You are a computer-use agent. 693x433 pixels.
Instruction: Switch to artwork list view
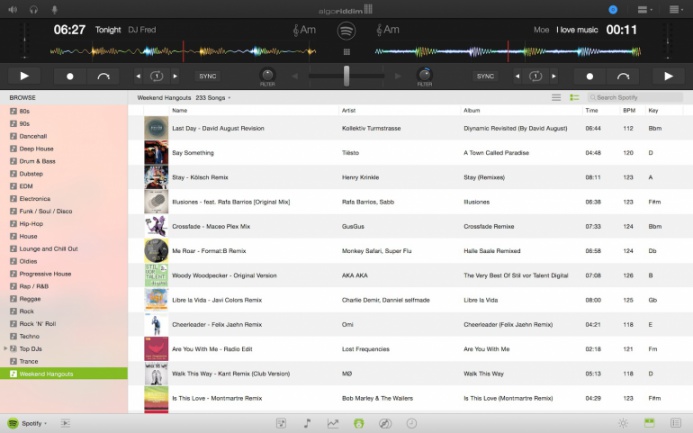pos(575,97)
